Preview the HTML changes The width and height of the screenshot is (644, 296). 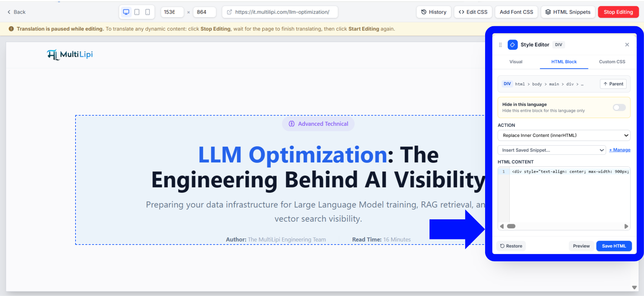point(581,246)
